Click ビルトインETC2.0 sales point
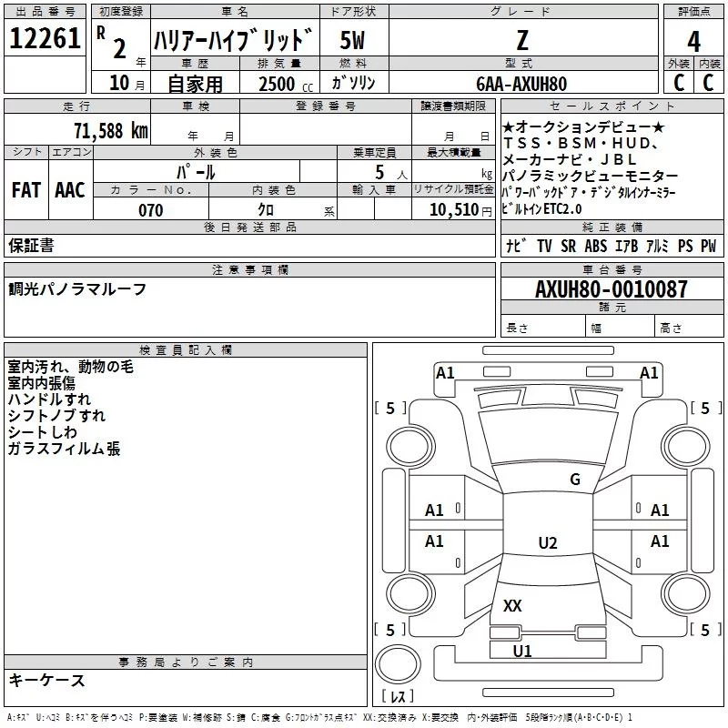The width and height of the screenshot is (728, 728). tap(541, 209)
